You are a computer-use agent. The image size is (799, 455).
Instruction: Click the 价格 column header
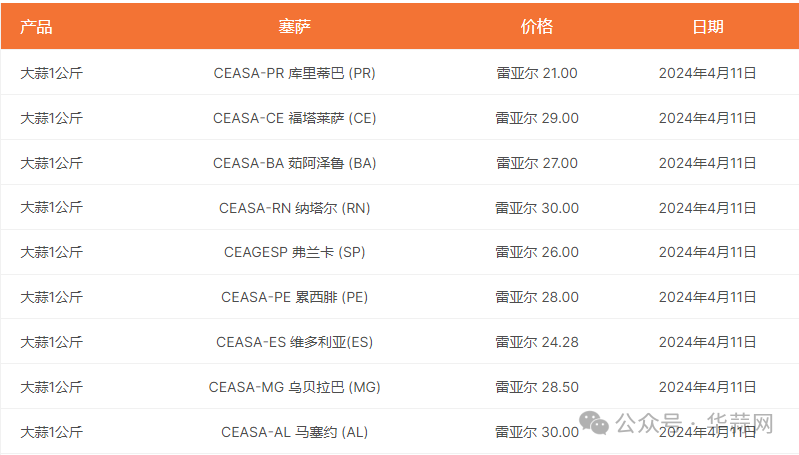point(537,26)
